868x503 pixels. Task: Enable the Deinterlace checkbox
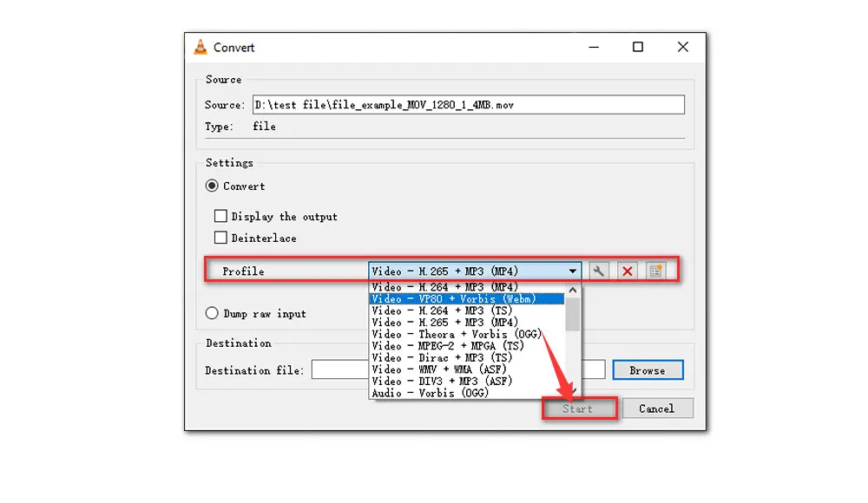(x=220, y=238)
